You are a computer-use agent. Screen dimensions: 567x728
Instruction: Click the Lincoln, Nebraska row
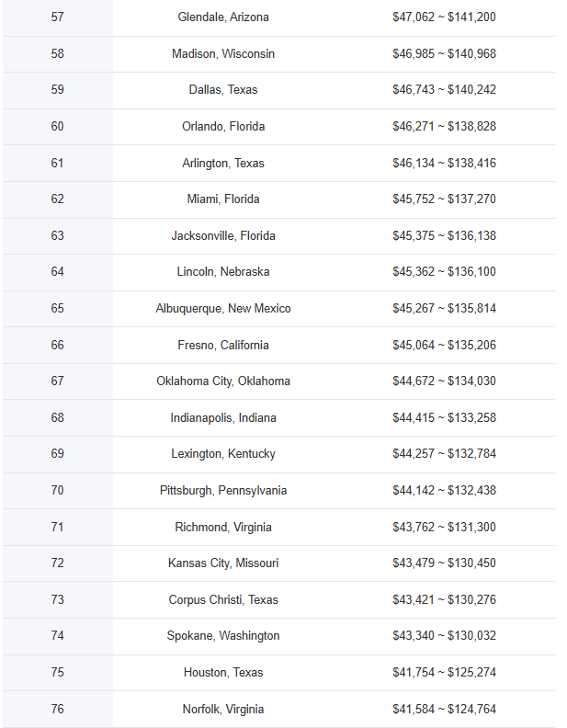coord(278,272)
